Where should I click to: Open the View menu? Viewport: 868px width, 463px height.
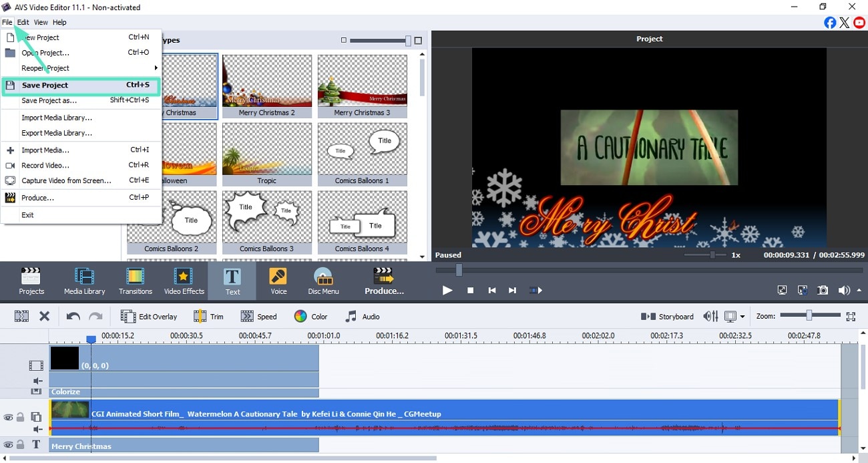coord(41,22)
